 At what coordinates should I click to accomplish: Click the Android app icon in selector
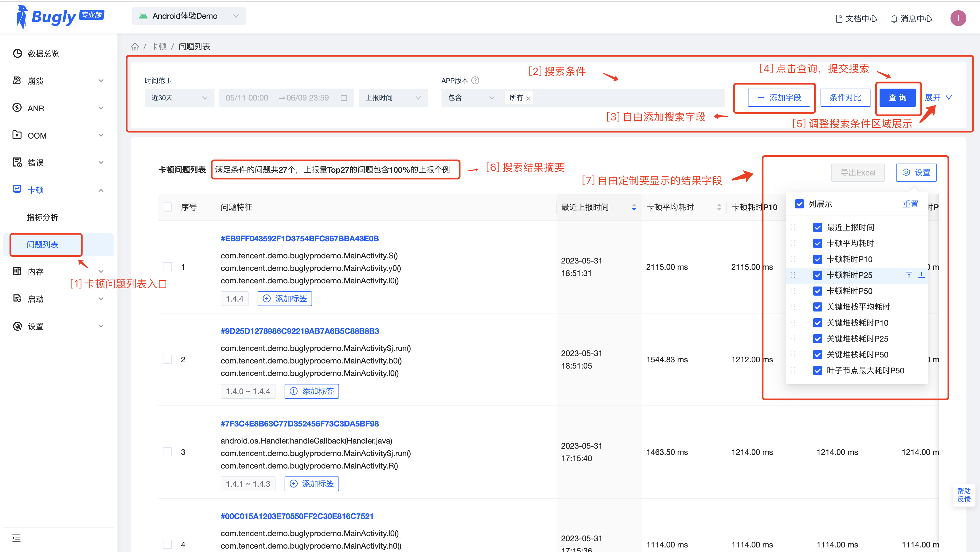[143, 16]
